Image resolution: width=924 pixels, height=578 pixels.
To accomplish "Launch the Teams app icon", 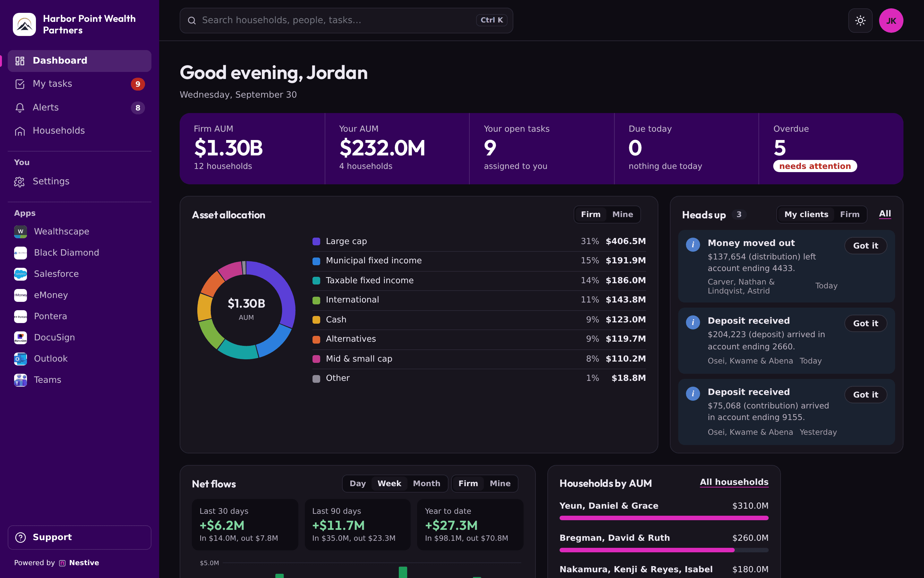I will [21, 380].
